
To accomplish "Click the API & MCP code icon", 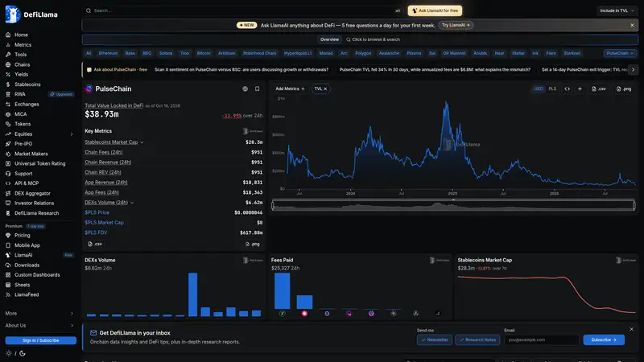I will (8, 183).
